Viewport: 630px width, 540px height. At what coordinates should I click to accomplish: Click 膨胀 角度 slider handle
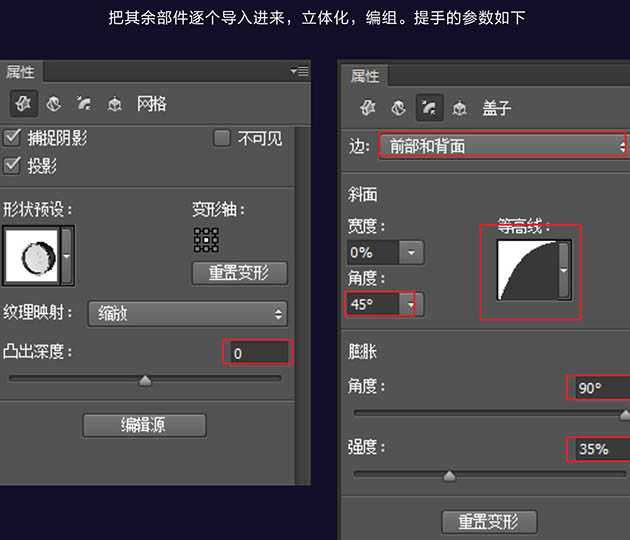tap(625, 414)
